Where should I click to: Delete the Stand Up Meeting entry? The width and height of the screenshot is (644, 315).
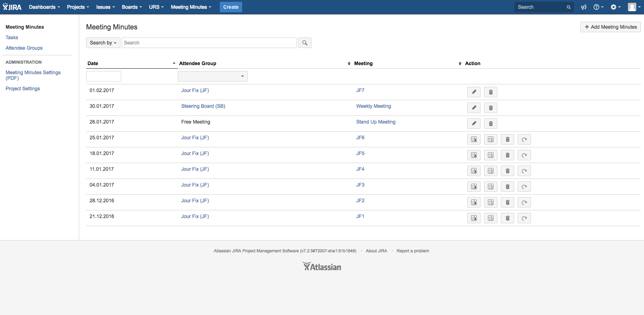491,124
